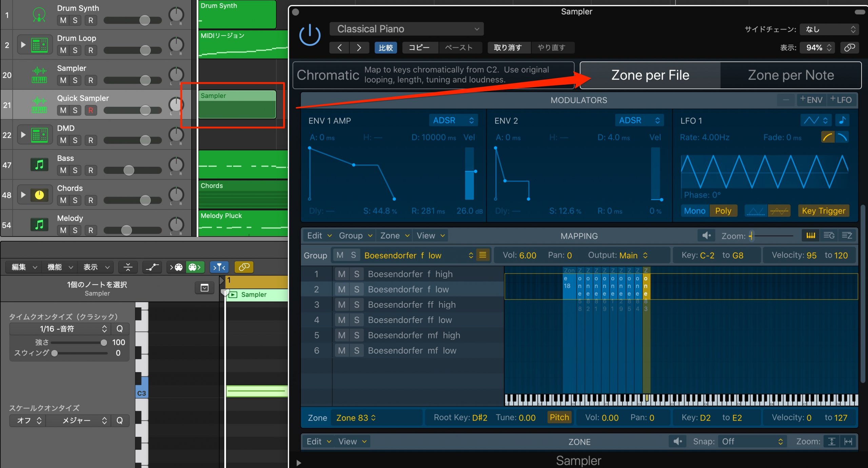Open the サイドチェーン dropdown

click(829, 29)
